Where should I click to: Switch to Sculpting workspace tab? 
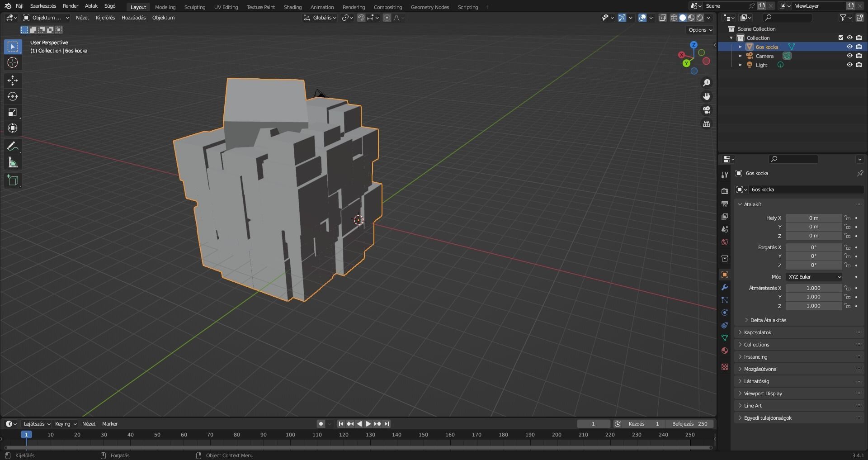click(x=195, y=7)
